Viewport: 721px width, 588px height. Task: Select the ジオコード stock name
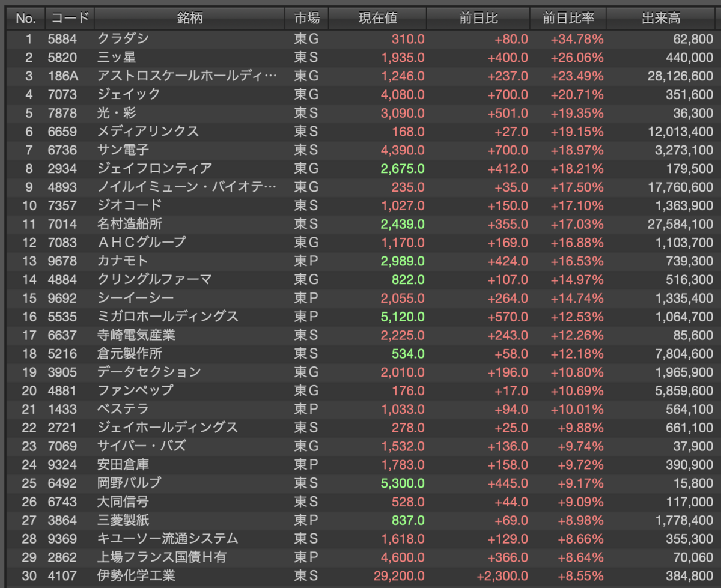129,205
